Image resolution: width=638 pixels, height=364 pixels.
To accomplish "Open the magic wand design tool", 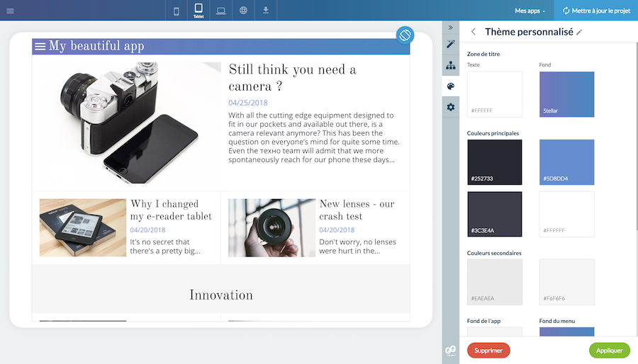I will [451, 45].
